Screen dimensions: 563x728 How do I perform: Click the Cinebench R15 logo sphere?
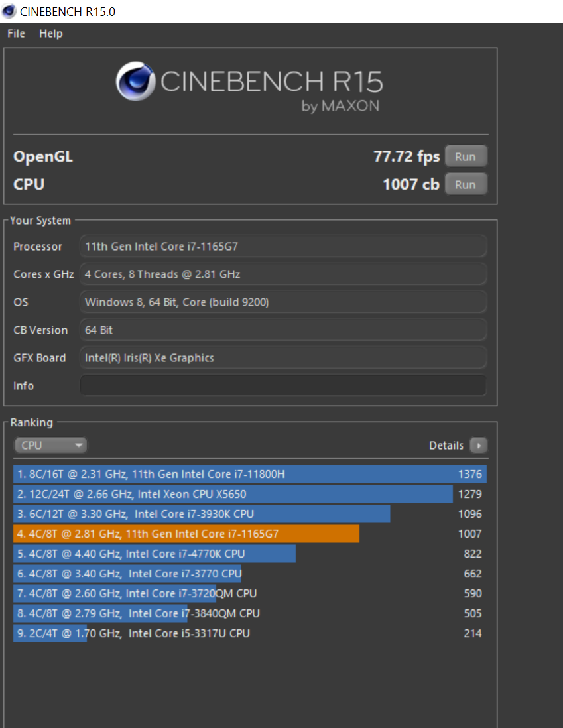coord(135,82)
